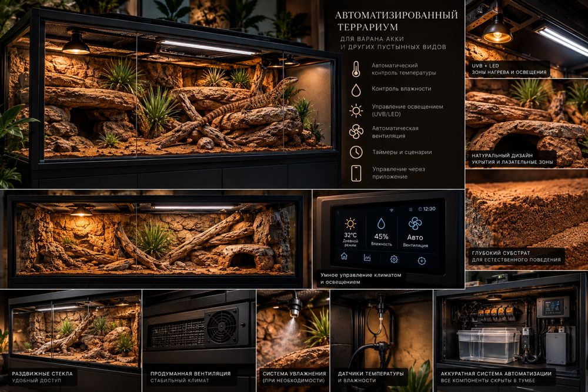Click the 'Управление через приложение' feature text
Image resolution: width=588 pixels, height=392 pixels.
[399, 173]
